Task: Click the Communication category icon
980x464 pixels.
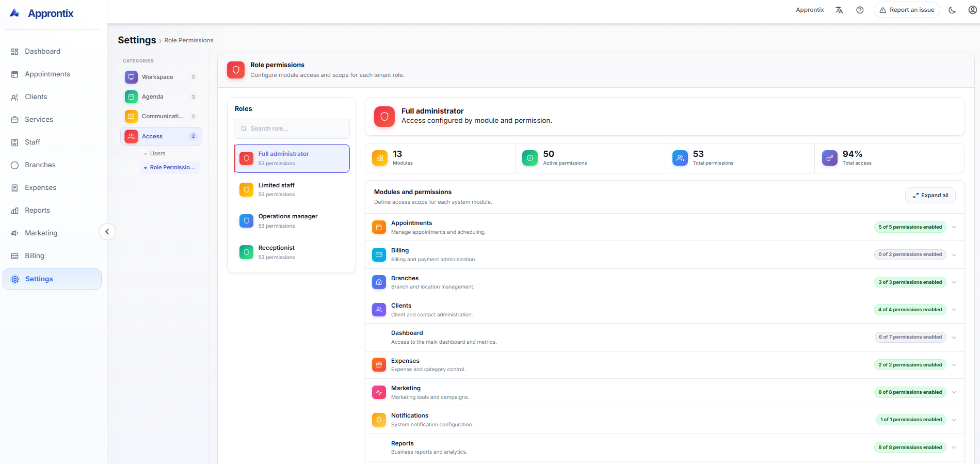Action: pyautogui.click(x=131, y=116)
